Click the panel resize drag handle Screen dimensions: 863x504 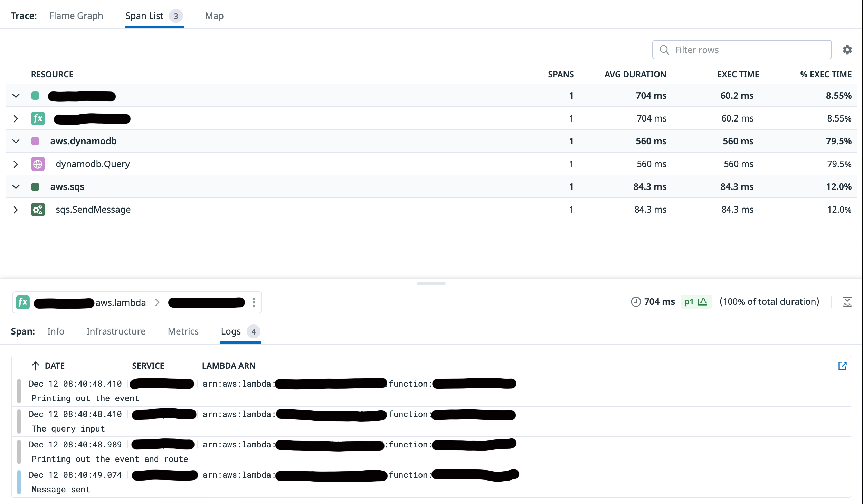coord(431,284)
